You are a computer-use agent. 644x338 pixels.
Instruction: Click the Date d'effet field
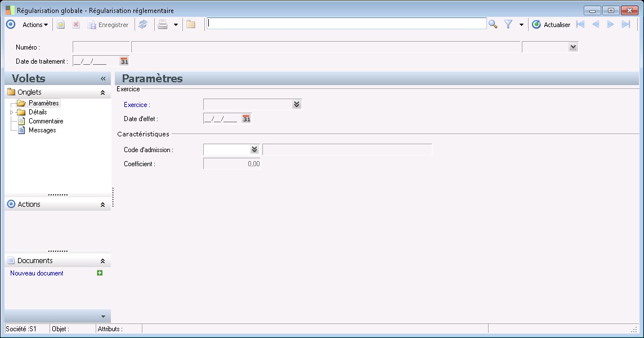[222, 119]
